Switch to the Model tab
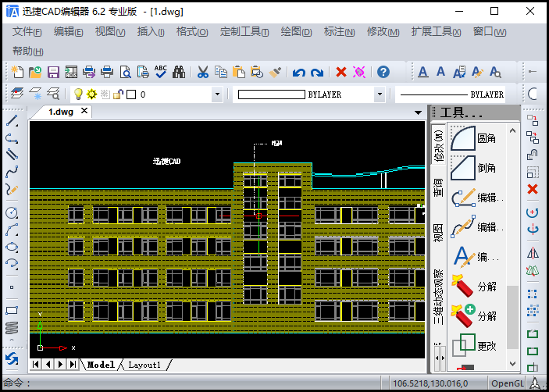This screenshot has width=549, height=392. pos(101,365)
